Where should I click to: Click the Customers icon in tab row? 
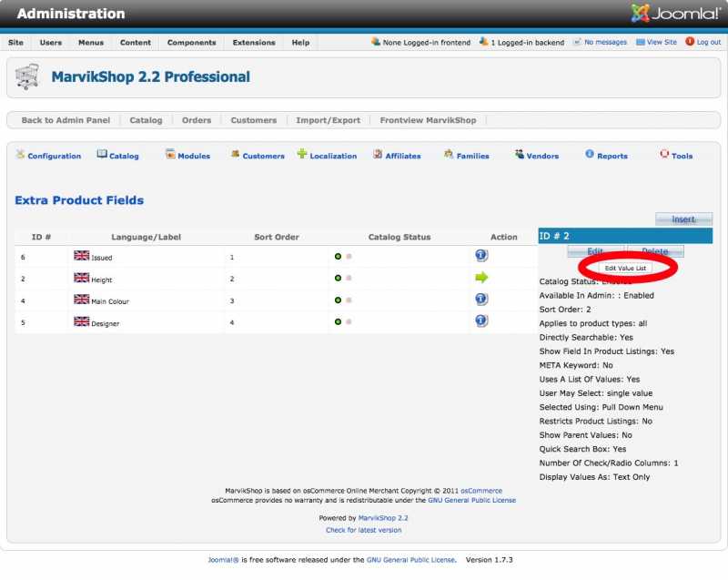coord(236,154)
